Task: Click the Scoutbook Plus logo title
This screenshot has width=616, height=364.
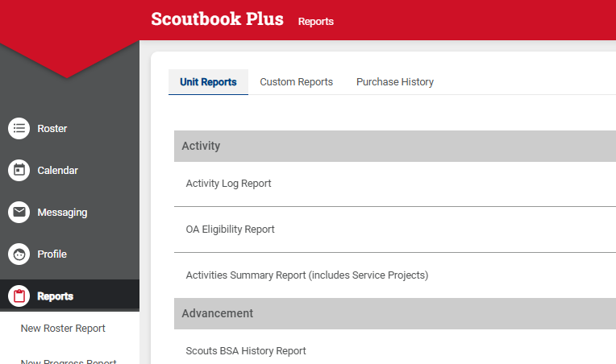Action: click(x=217, y=19)
